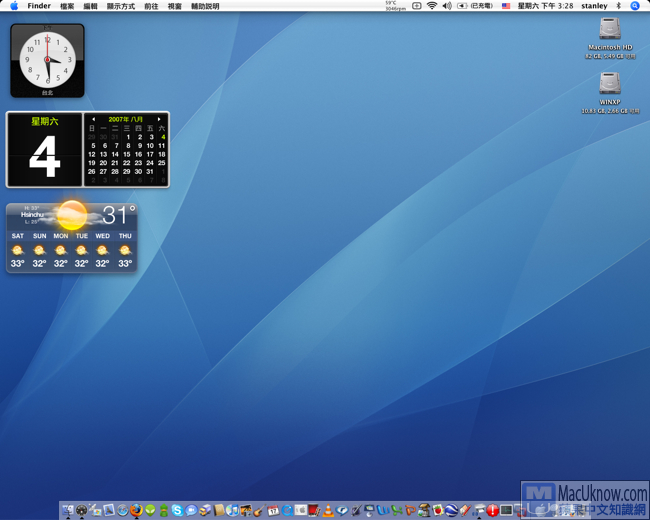Open the Macintosh HD drive icon

[x=610, y=29]
